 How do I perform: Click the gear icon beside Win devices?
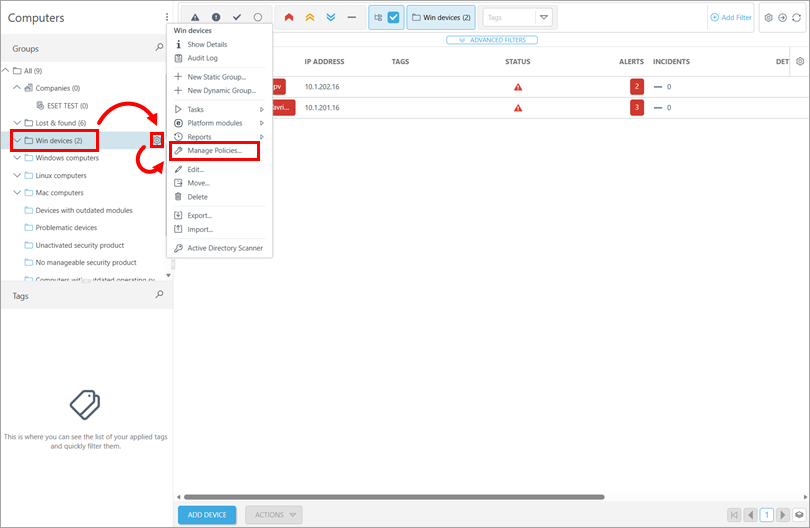pos(157,141)
